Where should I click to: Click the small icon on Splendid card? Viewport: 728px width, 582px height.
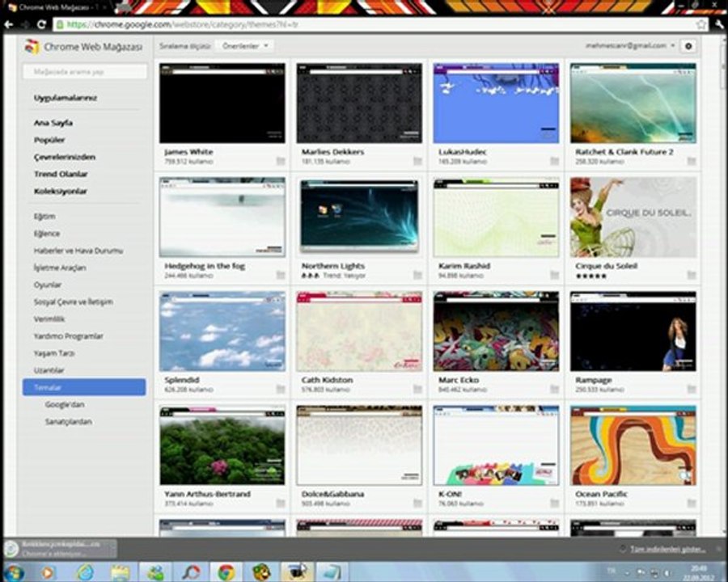(x=281, y=389)
